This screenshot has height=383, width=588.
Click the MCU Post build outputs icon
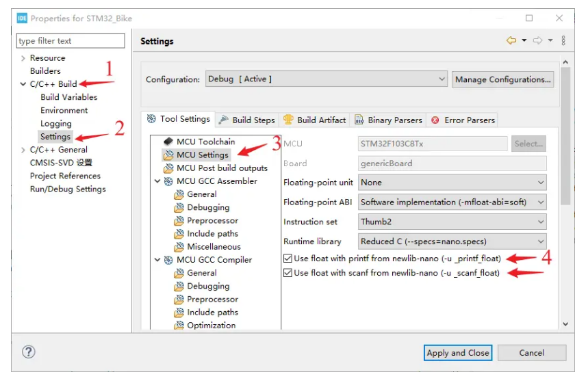(168, 168)
